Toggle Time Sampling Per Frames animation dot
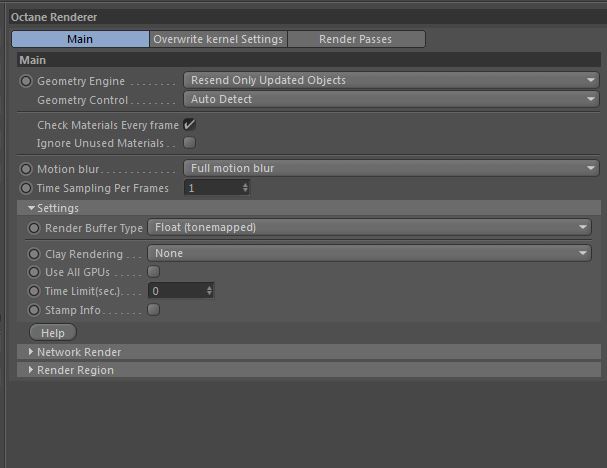The image size is (607, 468). [x=26, y=188]
